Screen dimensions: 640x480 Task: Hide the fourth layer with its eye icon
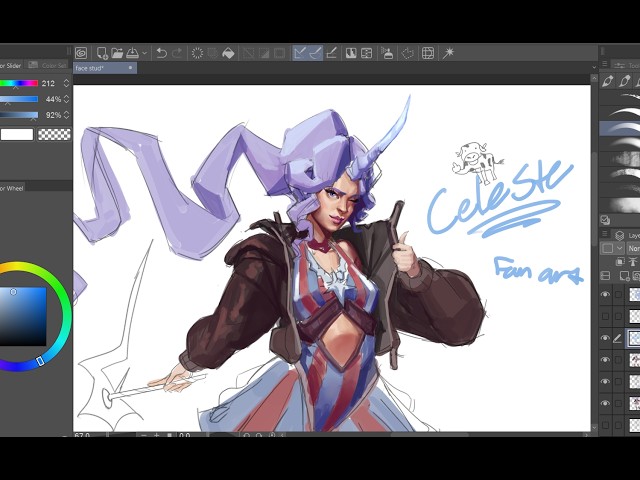point(605,360)
